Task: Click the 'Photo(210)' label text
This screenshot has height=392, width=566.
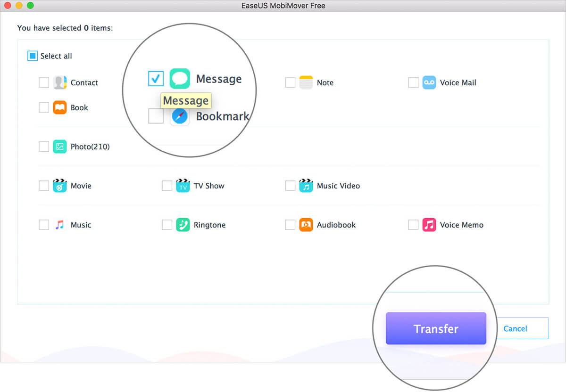Action: (x=90, y=147)
